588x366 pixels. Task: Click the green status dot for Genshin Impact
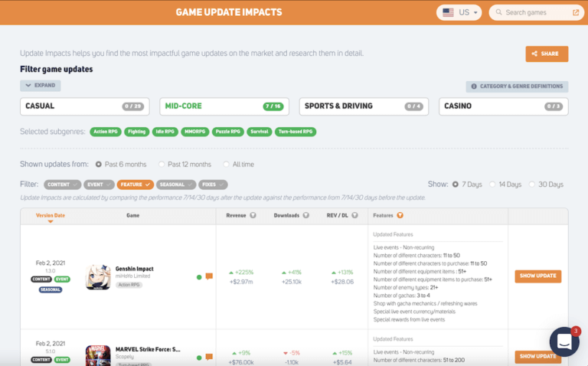coord(199,277)
